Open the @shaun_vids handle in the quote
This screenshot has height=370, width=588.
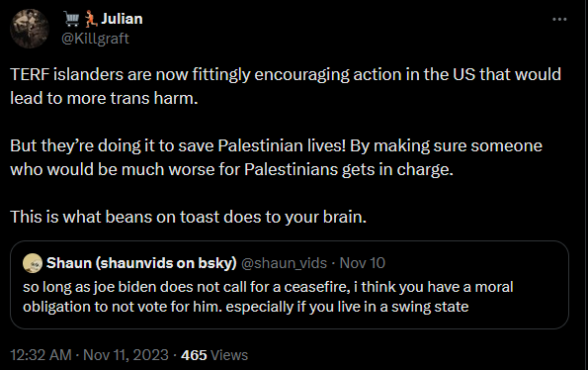tap(284, 263)
